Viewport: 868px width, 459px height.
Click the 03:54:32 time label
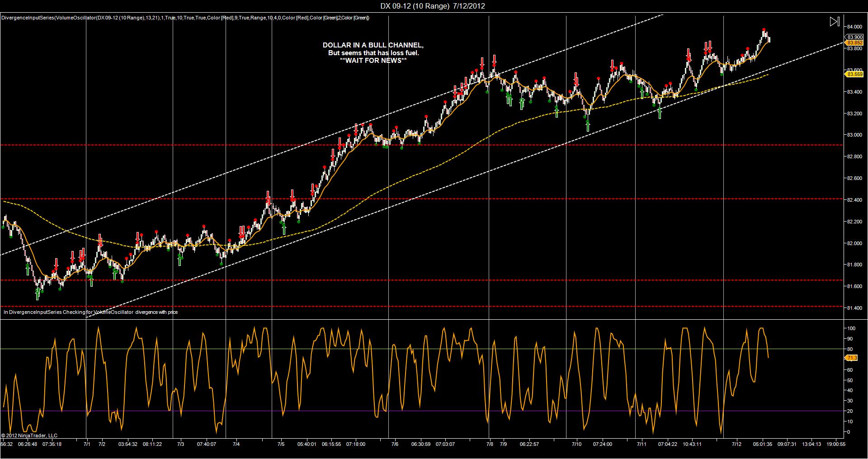click(x=128, y=444)
